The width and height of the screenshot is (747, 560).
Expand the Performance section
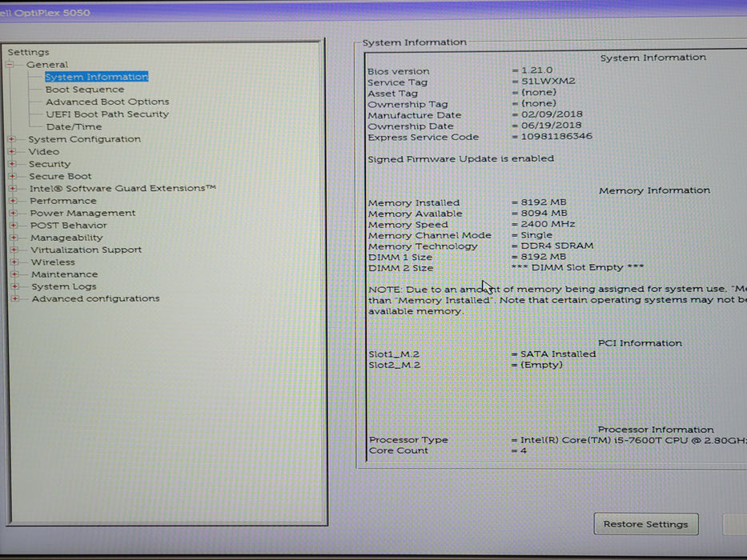pyautogui.click(x=13, y=201)
